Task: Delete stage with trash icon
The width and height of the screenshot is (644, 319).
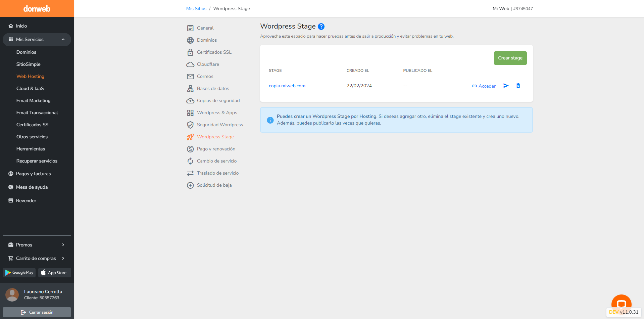Action: (518, 86)
